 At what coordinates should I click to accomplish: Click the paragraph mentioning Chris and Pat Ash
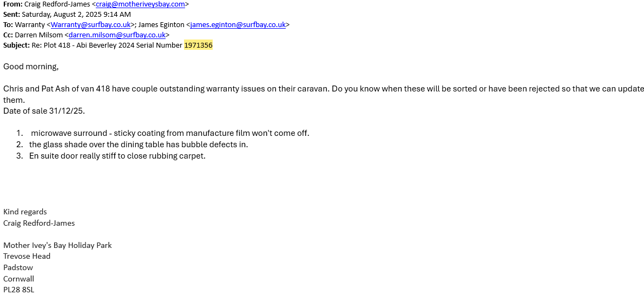tap(271, 89)
